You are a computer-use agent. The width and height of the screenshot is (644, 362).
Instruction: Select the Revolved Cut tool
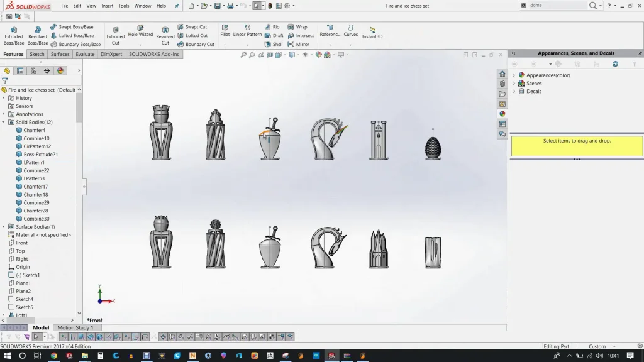tap(165, 35)
